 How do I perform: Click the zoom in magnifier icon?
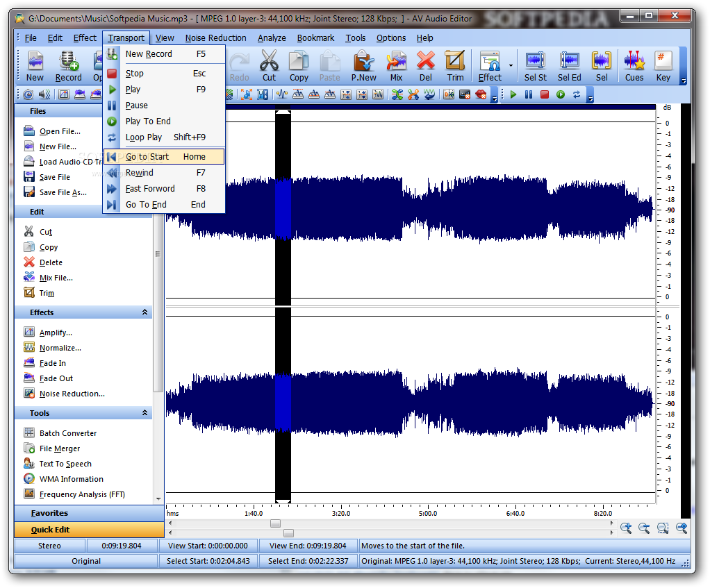(x=626, y=528)
